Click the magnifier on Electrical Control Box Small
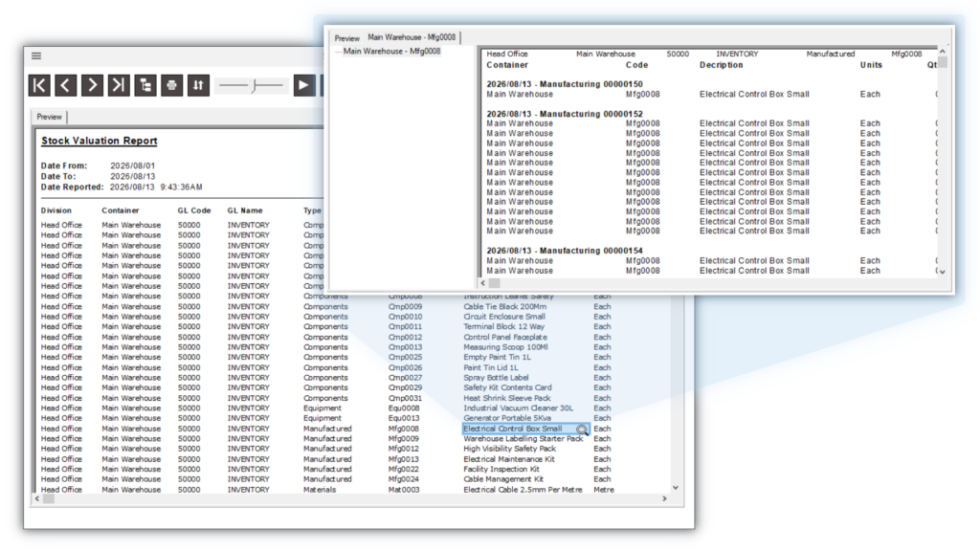The width and height of the screenshot is (980, 552). pyautogui.click(x=581, y=430)
